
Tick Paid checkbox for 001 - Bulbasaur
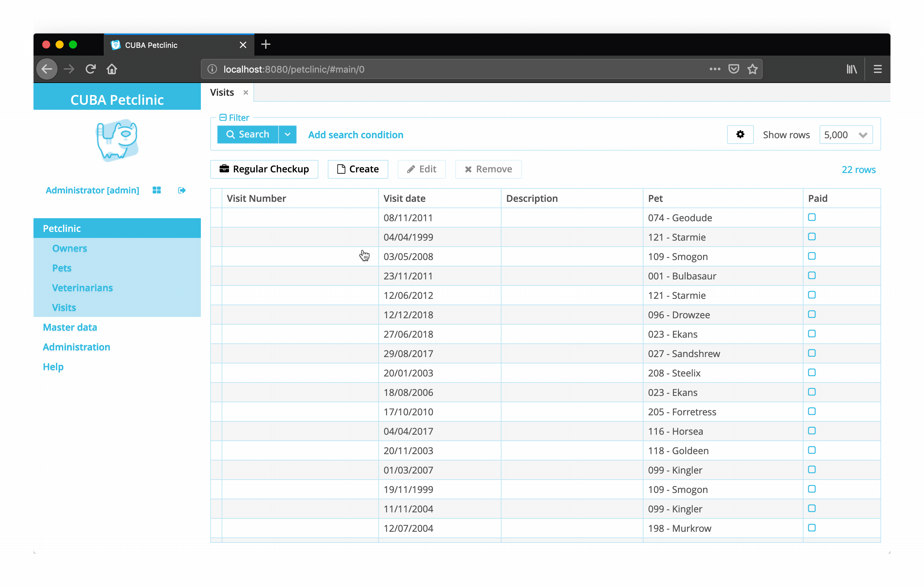(x=812, y=275)
